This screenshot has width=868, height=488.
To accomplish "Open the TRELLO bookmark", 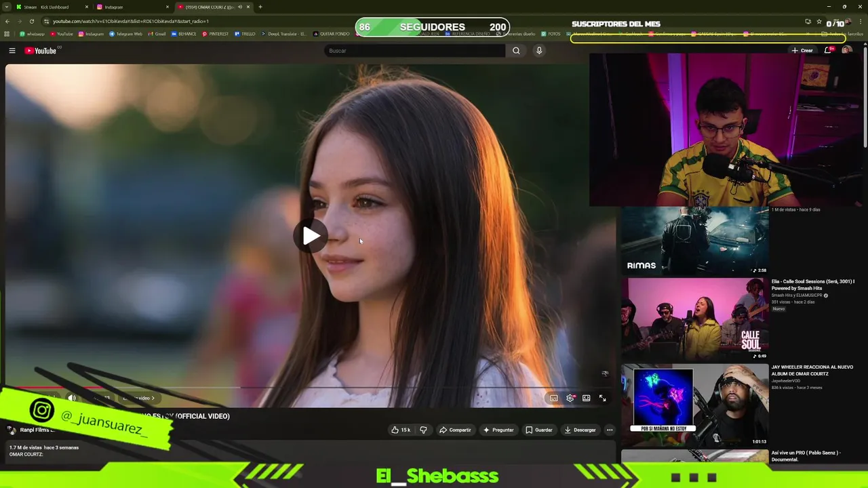I will [x=245, y=34].
